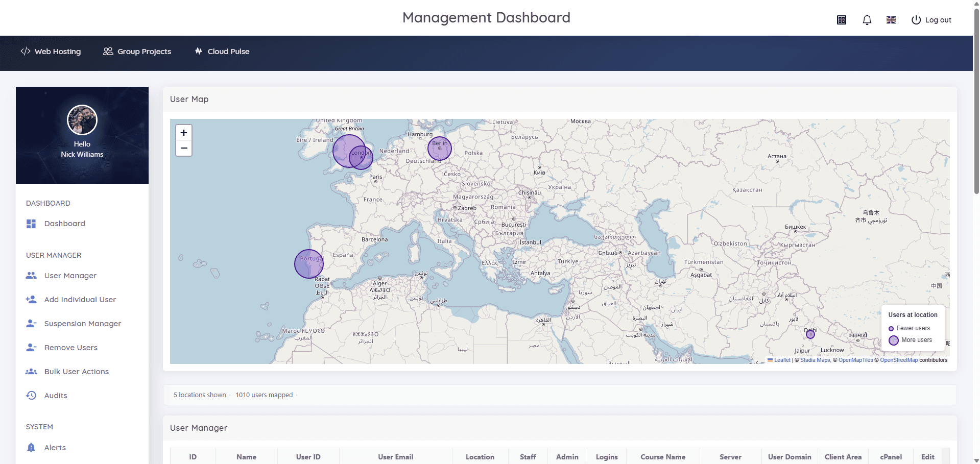Click the Remove Users icon
Screen dimensions: 980x464
pos(31,348)
